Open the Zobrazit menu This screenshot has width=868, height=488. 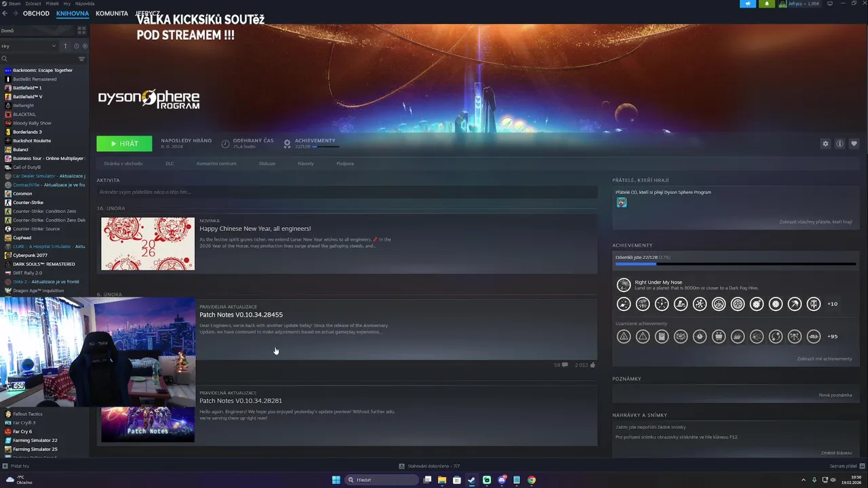click(33, 3)
